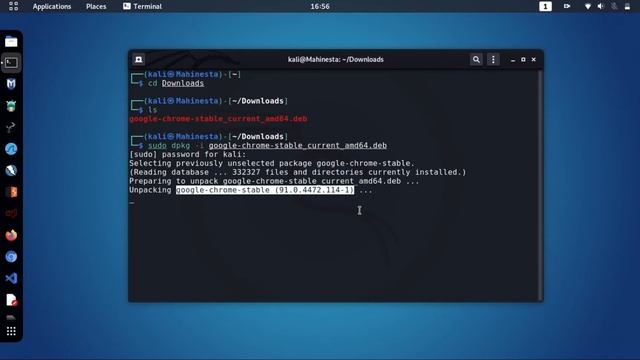Open the Terminal app menu in top bar
The height and width of the screenshot is (360, 640).
142,7
